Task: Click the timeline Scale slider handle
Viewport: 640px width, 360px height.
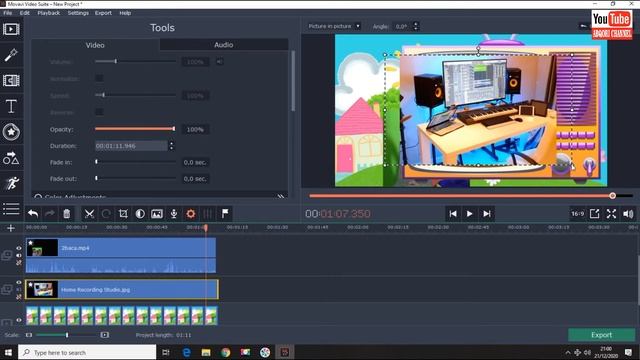Action: 67,335
